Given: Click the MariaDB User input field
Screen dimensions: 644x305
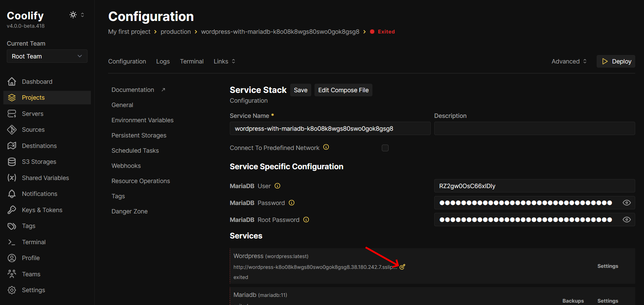Looking at the screenshot, I should 535,186.
